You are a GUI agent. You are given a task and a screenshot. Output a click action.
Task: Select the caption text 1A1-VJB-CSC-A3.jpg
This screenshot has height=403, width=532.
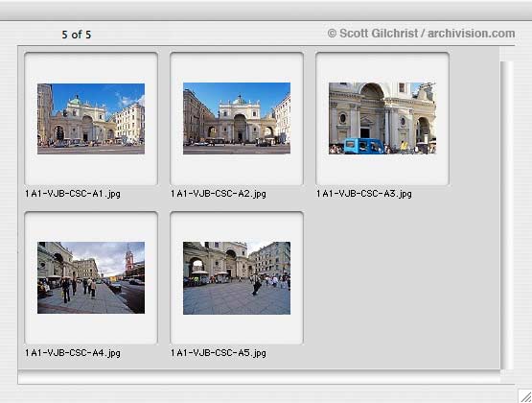(363, 194)
